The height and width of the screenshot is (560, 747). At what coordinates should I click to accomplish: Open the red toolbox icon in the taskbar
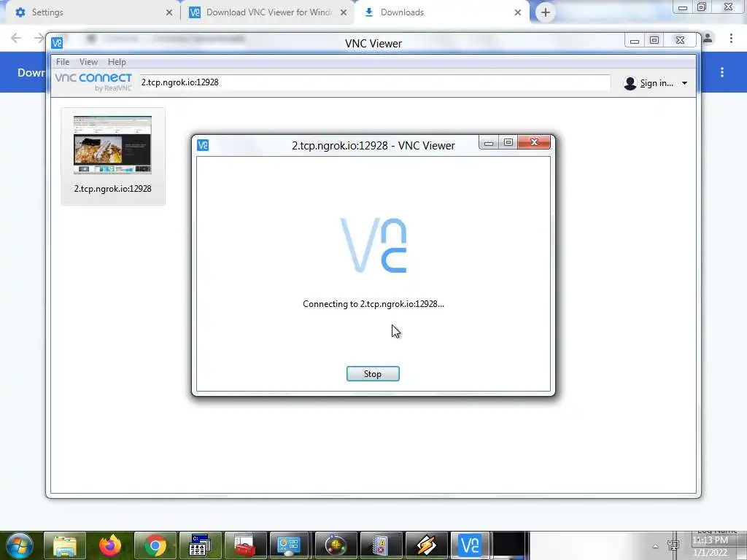[245, 545]
